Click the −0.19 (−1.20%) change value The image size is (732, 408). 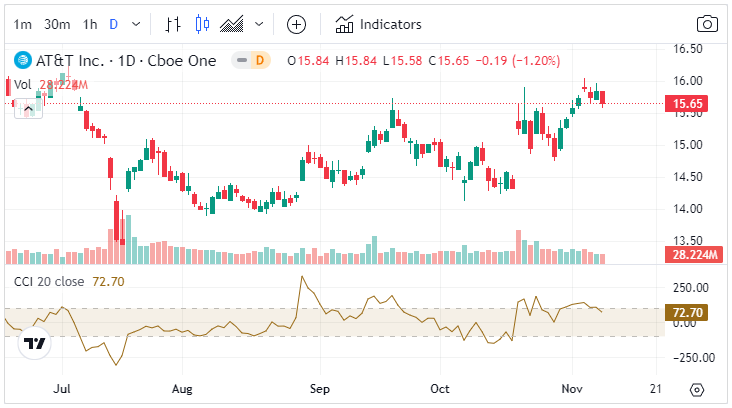518,61
